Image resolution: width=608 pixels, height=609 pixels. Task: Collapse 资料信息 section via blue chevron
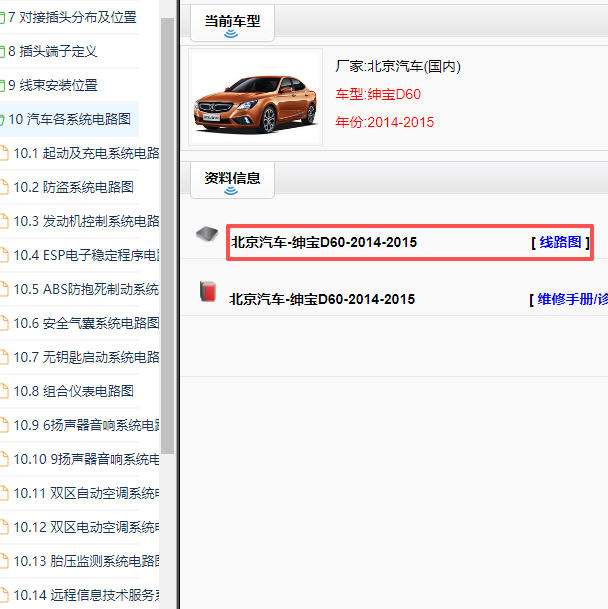[x=231, y=191]
